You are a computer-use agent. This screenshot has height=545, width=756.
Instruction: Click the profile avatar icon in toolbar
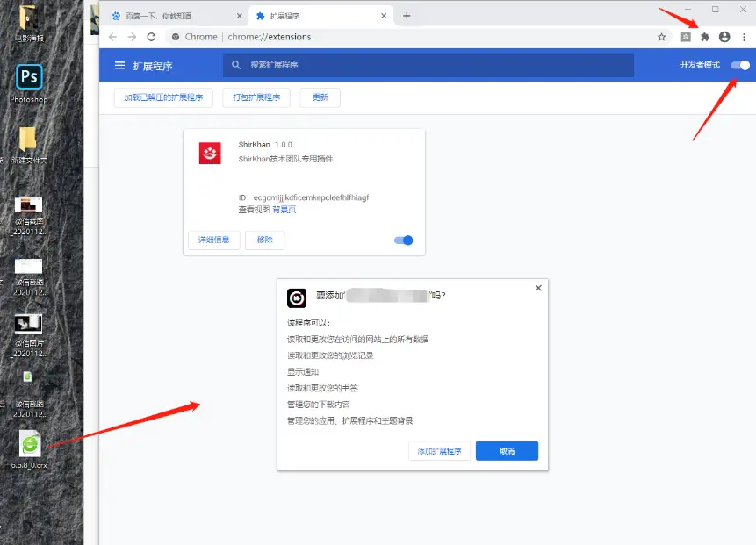pos(724,38)
